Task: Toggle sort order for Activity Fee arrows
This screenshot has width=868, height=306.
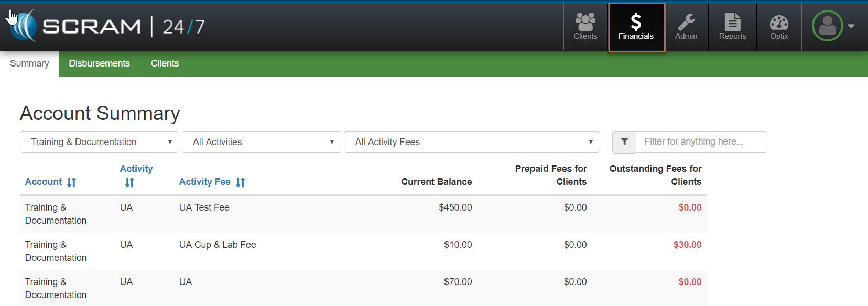Action: point(241,182)
